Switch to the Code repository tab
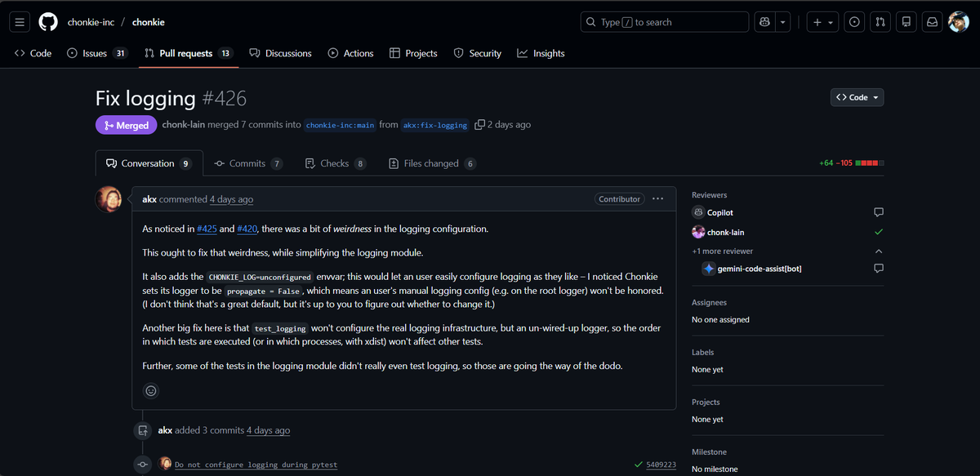The image size is (980, 476). pos(33,53)
